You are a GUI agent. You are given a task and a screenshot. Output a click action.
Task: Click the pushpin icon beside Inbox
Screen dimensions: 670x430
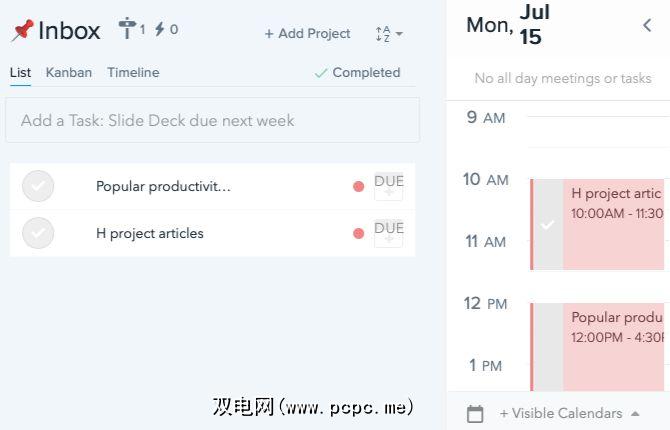(21, 31)
